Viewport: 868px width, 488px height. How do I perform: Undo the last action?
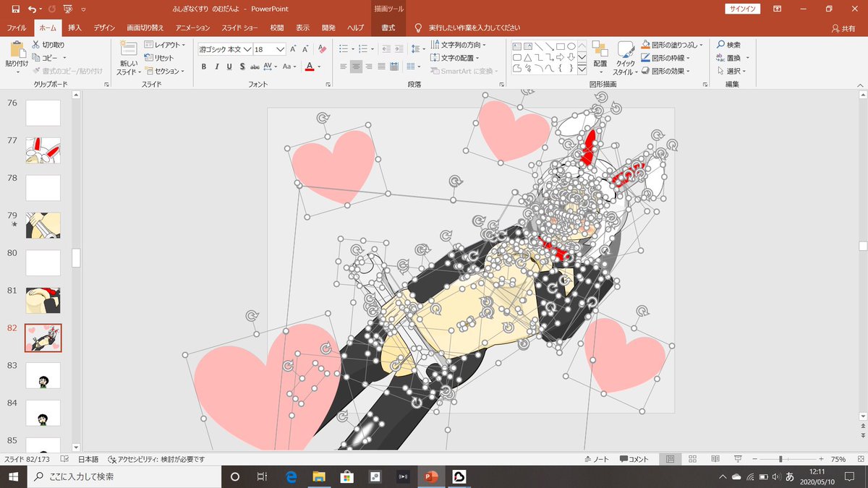pos(32,9)
